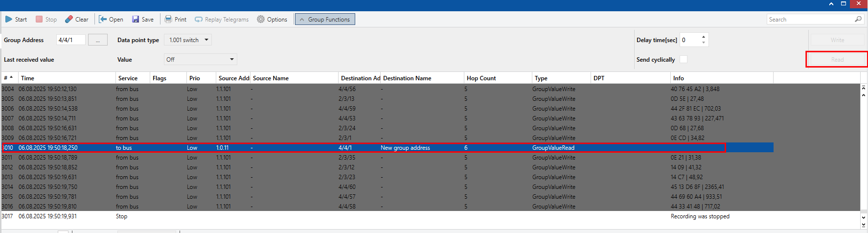The image size is (868, 233).
Task: Expand the Data point type dropdown
Action: [206, 40]
